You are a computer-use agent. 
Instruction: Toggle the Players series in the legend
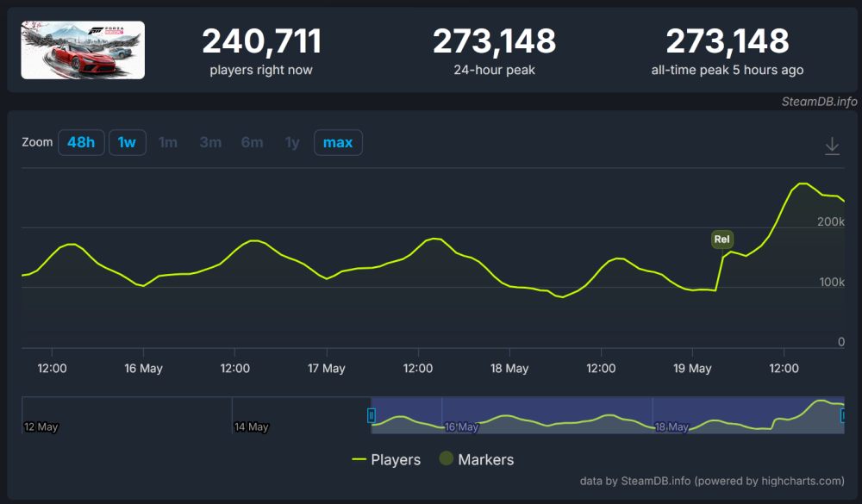click(386, 459)
